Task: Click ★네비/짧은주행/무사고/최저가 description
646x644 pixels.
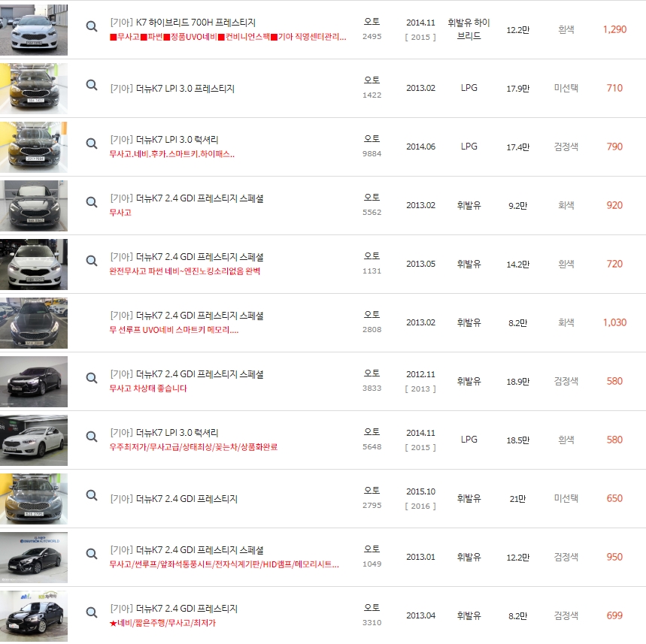Action: [x=162, y=623]
